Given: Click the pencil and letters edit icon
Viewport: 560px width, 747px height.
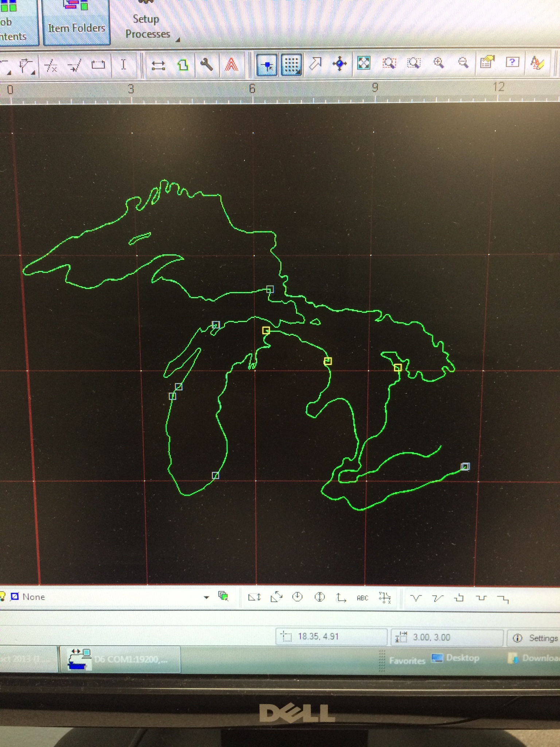Looking at the screenshot, I should tap(537, 62).
